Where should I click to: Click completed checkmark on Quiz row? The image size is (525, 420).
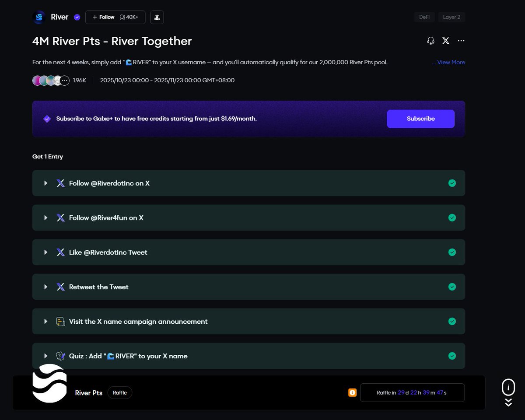pos(452,356)
